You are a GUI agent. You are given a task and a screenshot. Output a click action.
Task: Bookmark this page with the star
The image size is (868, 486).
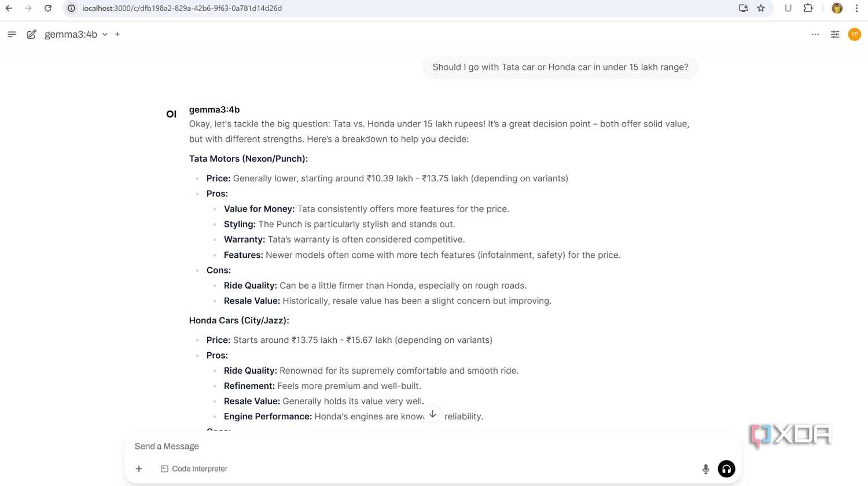[761, 8]
